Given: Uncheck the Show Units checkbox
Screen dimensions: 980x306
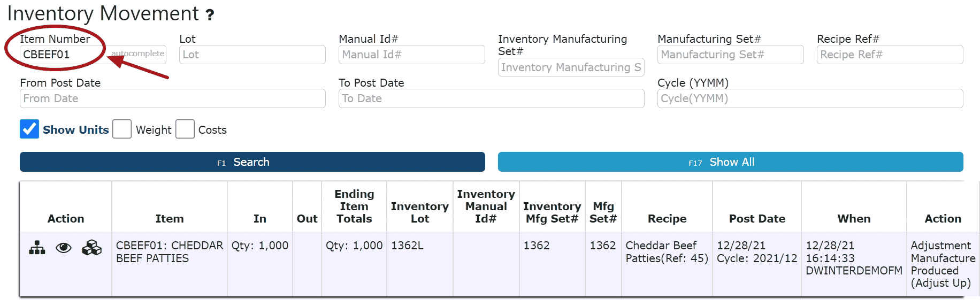Looking at the screenshot, I should click(29, 129).
